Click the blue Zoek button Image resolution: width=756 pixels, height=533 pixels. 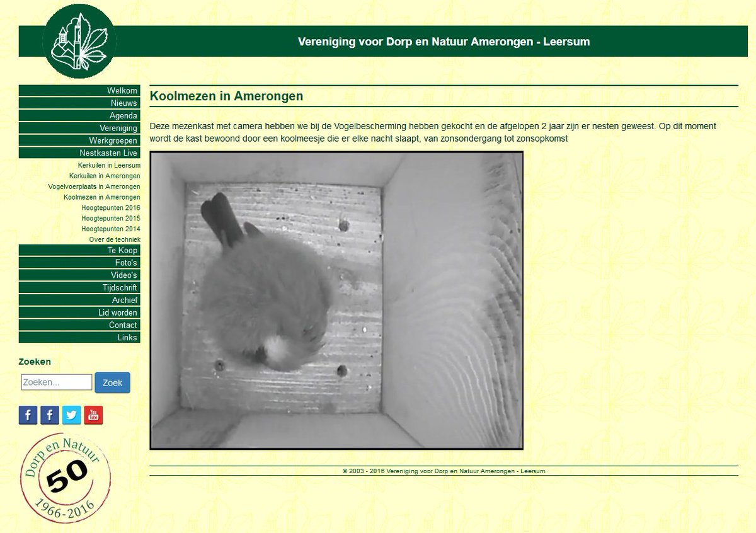pos(112,382)
